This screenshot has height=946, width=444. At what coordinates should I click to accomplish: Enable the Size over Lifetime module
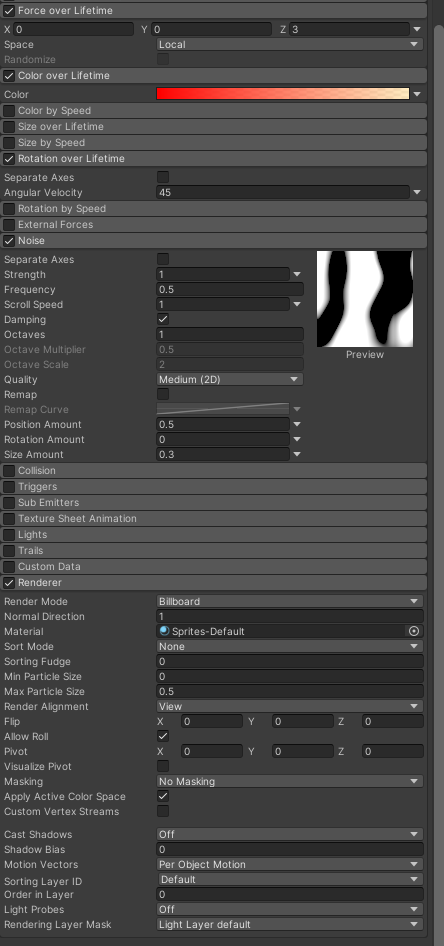click(9, 127)
